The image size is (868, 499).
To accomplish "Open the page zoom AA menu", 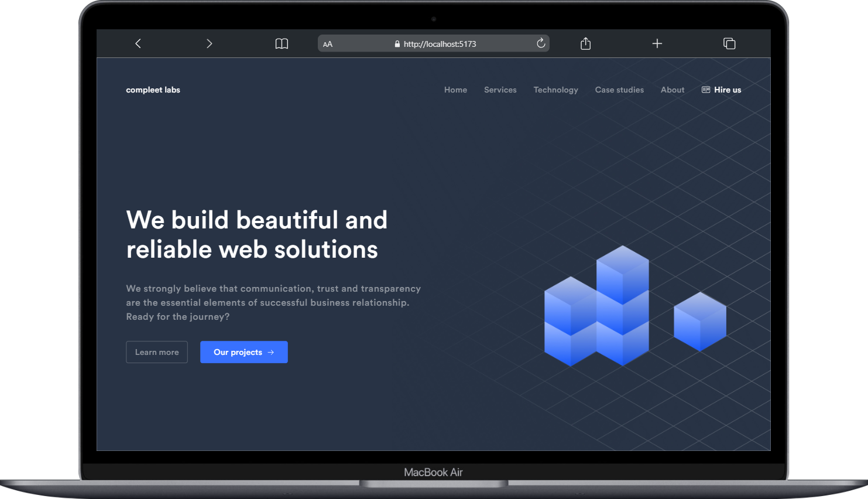I will pyautogui.click(x=328, y=43).
